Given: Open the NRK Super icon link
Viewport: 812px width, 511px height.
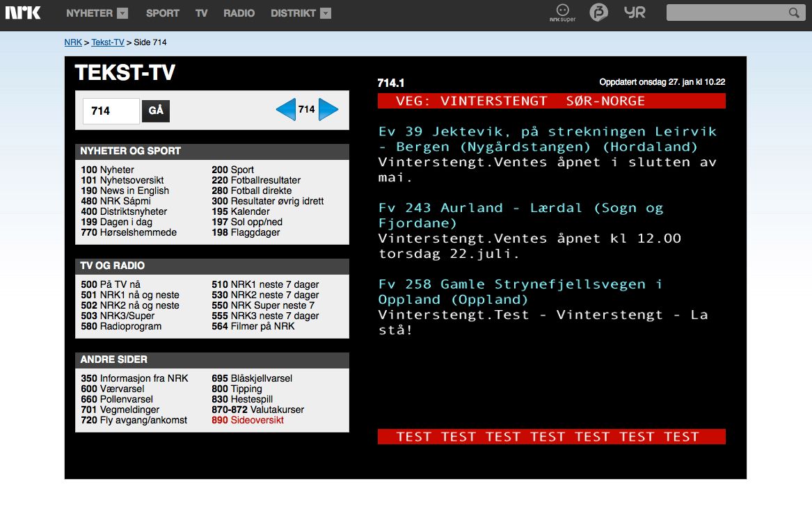Looking at the screenshot, I should coord(562,13).
